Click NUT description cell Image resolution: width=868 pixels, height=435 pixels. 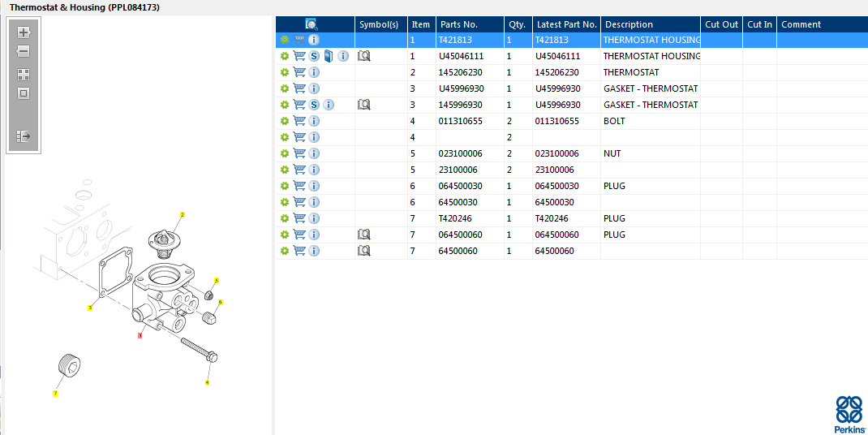pos(651,153)
